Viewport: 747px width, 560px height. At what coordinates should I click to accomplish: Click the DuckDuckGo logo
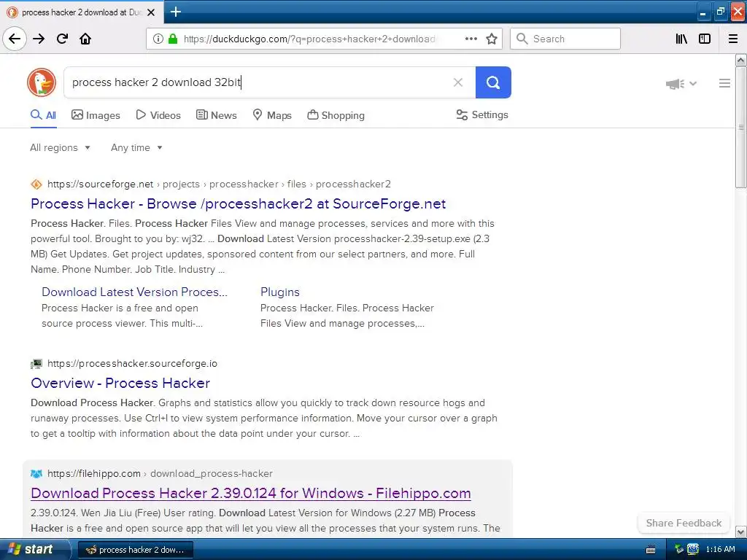(x=42, y=82)
